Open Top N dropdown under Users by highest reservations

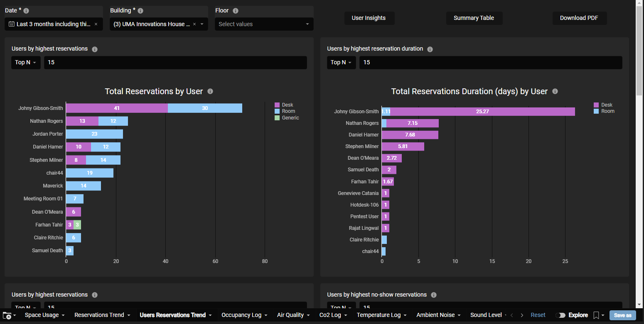(26, 63)
